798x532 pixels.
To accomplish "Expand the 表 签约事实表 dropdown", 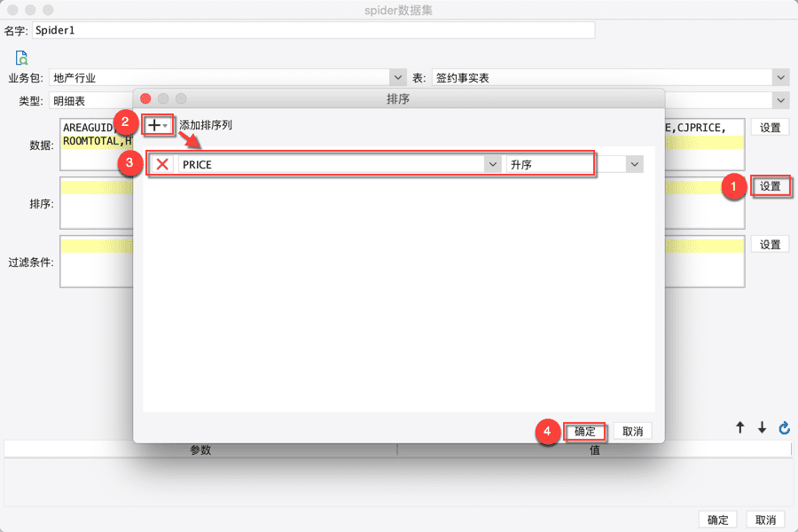I will tap(780, 78).
